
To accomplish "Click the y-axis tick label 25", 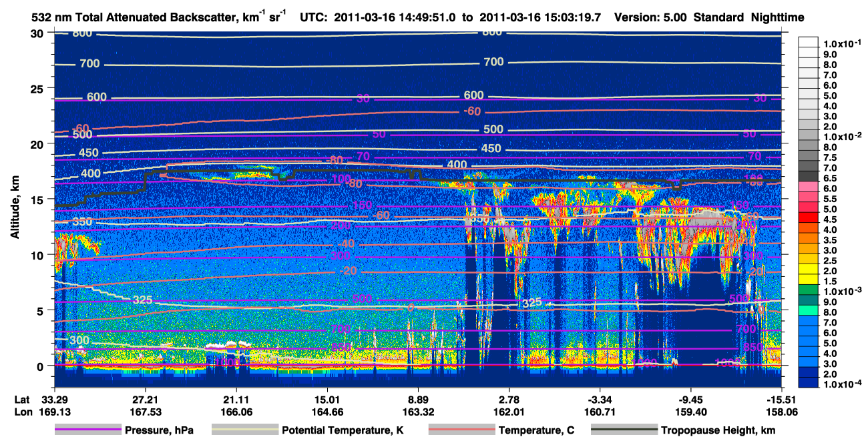I will 39,88.
